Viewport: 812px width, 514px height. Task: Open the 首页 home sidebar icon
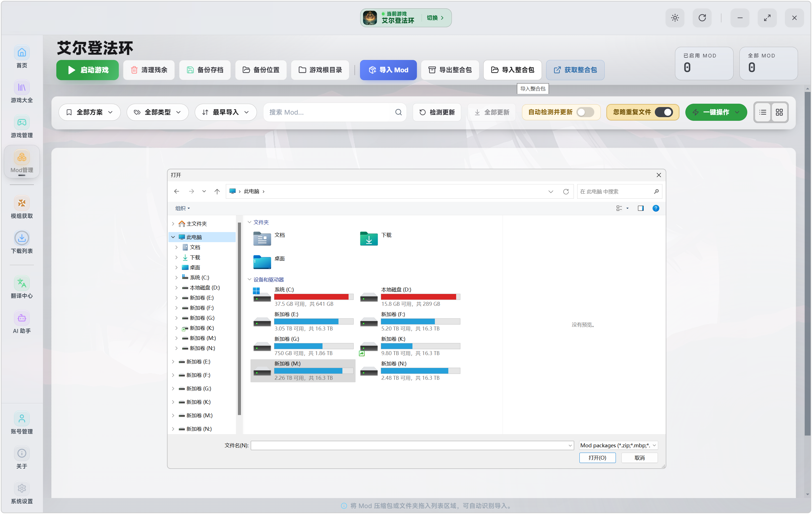(x=22, y=53)
